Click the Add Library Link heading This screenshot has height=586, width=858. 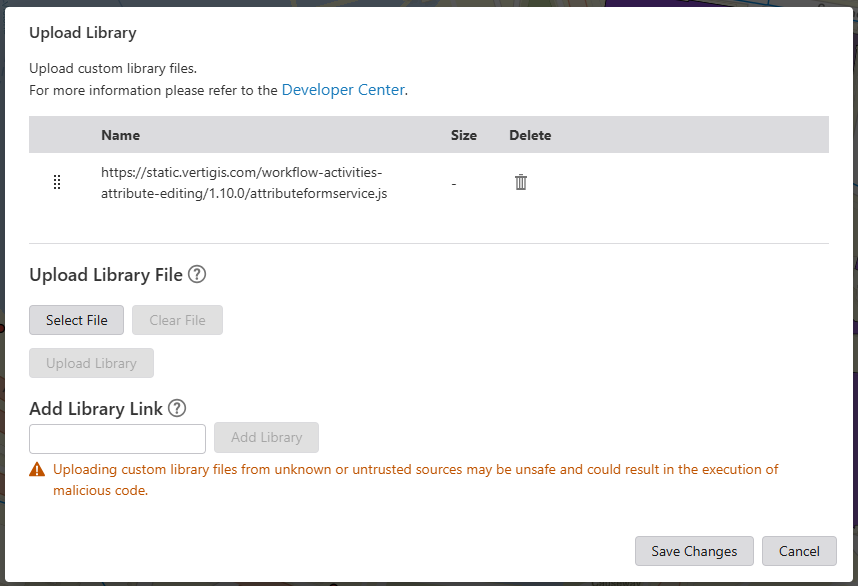[x=98, y=408]
